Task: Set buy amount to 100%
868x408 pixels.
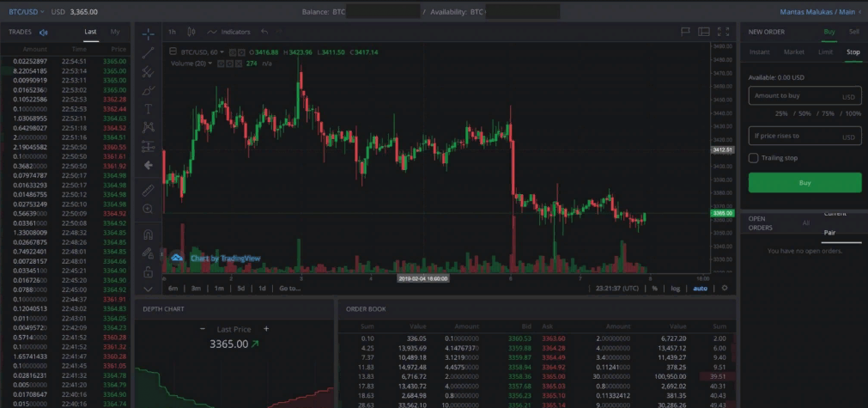Action: coord(853,113)
